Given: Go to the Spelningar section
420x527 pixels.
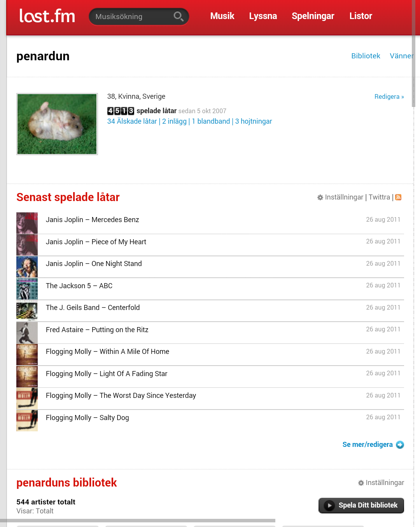Looking at the screenshot, I should 313,16.
